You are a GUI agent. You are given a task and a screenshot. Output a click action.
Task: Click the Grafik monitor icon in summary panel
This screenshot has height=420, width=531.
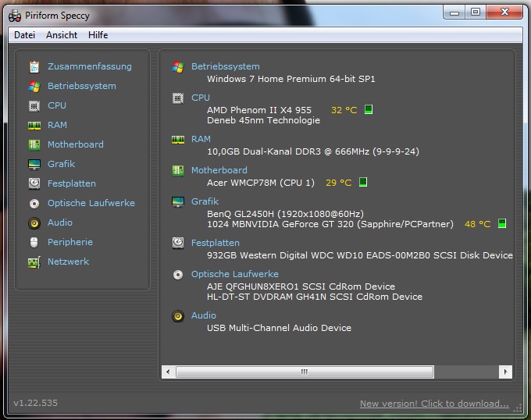click(x=178, y=202)
